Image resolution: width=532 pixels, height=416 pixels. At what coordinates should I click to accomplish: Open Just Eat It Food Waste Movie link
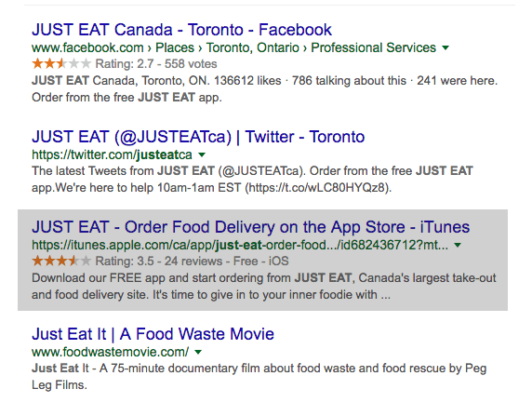click(153, 334)
